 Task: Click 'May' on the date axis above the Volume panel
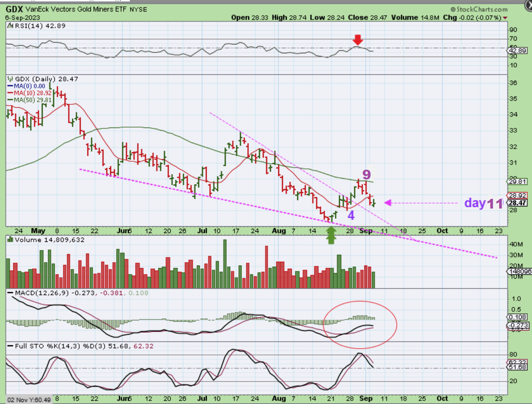pyautogui.click(x=38, y=231)
